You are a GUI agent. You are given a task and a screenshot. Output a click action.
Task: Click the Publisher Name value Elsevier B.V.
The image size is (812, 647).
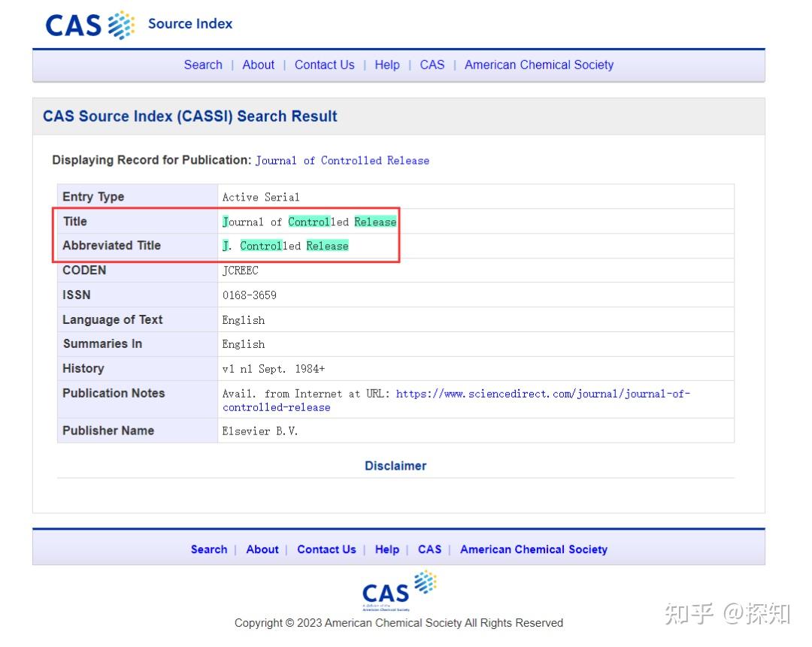(x=260, y=431)
